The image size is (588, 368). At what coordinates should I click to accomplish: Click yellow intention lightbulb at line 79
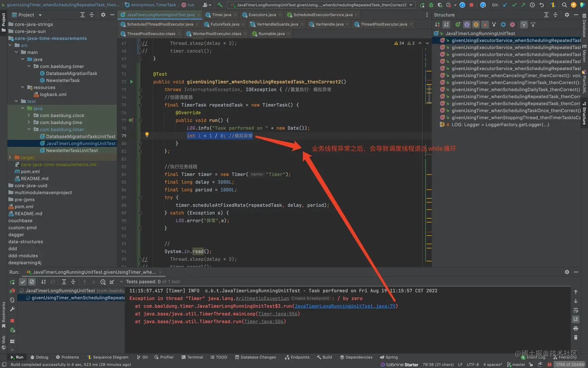tap(147, 135)
